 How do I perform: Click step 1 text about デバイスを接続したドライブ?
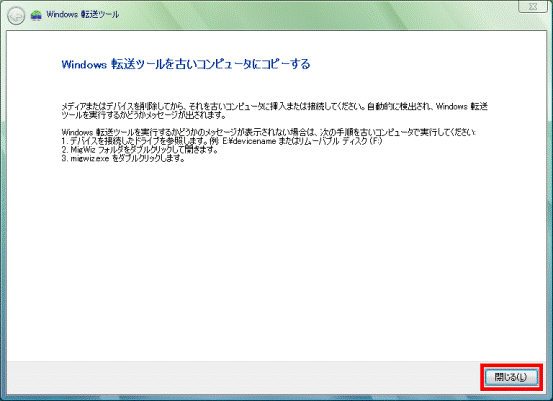(x=222, y=141)
